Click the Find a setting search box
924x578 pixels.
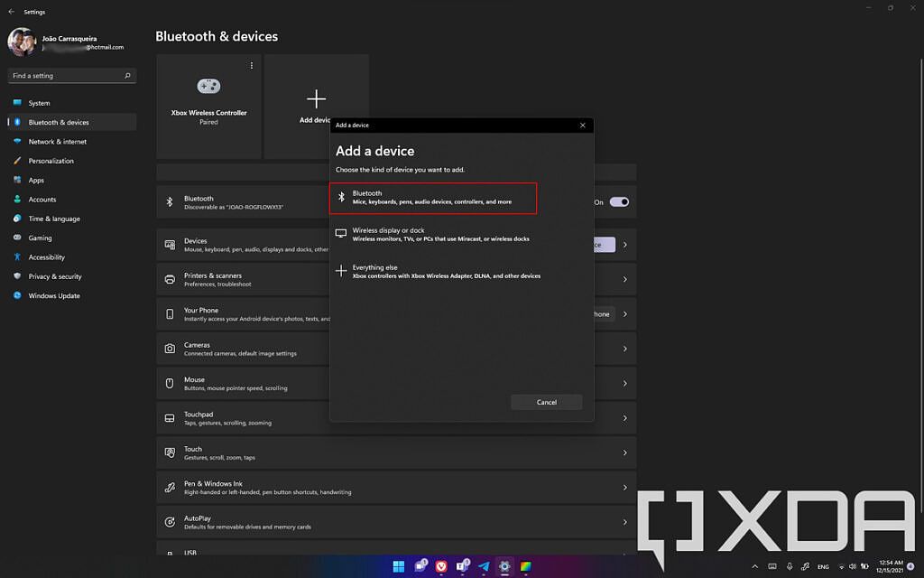tap(70, 76)
